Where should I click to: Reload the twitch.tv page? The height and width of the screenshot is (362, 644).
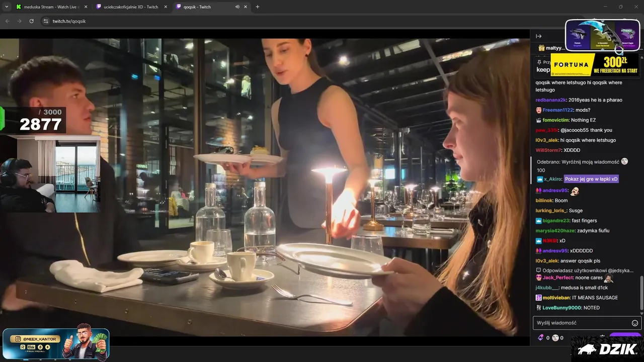(x=31, y=21)
